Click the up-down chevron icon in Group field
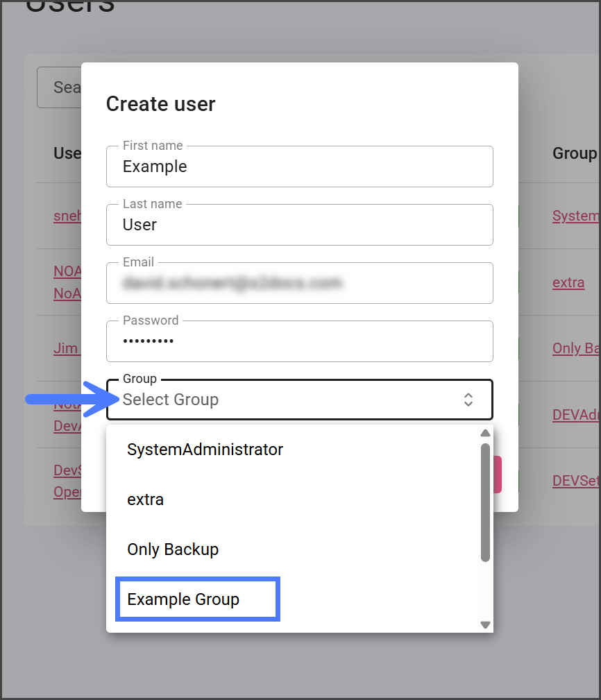601x700 pixels. click(468, 400)
